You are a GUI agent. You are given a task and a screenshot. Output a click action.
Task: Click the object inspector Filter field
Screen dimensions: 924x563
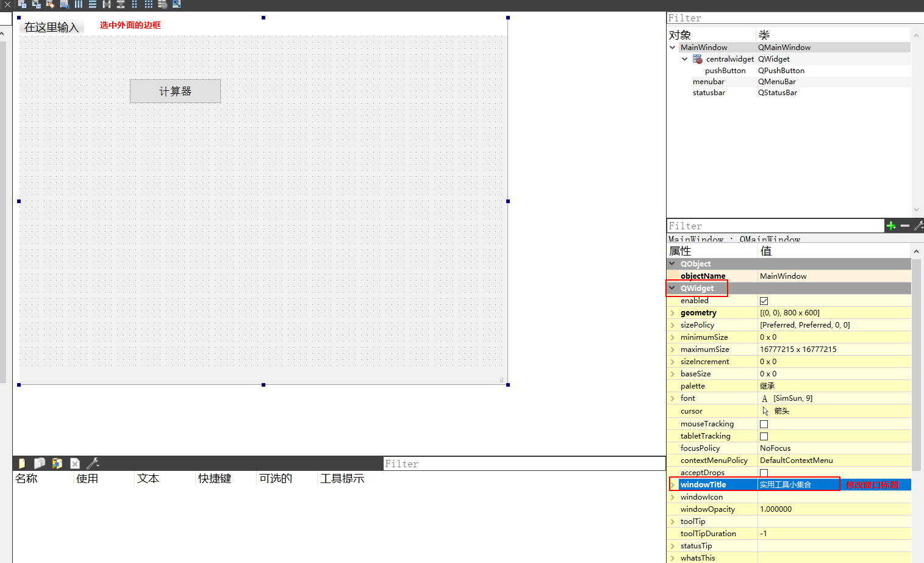795,18
